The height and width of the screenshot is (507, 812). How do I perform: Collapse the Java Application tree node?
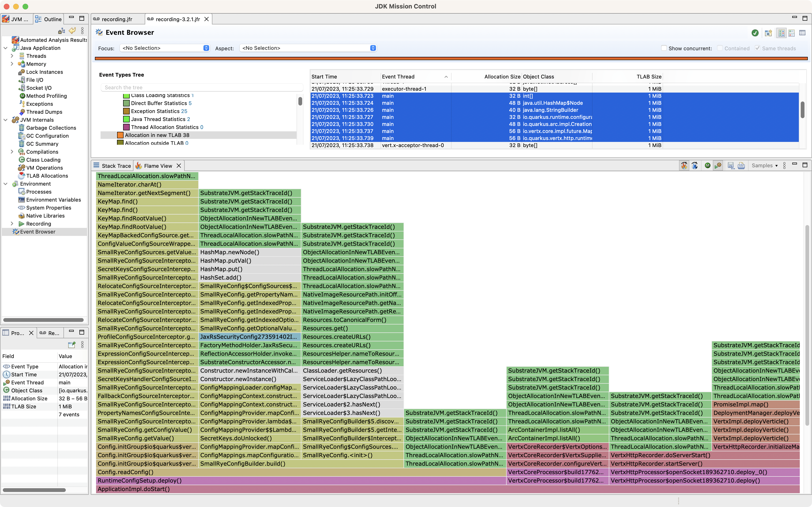tap(5, 48)
